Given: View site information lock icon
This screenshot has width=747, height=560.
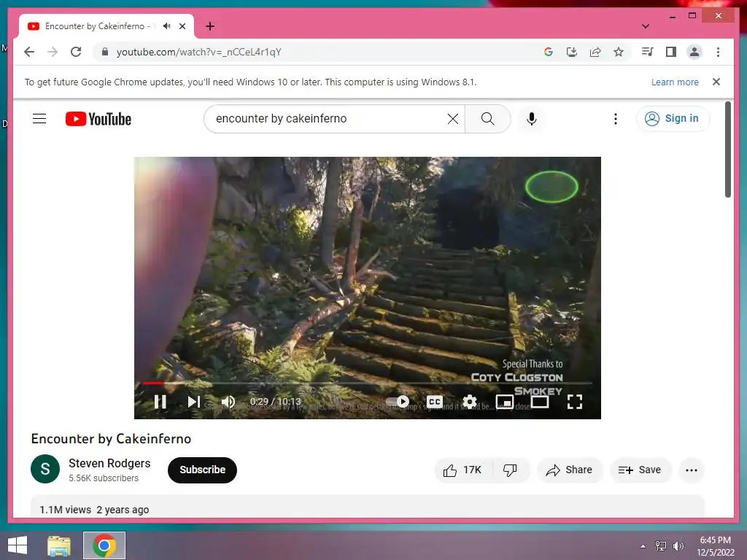Looking at the screenshot, I should 105,52.
